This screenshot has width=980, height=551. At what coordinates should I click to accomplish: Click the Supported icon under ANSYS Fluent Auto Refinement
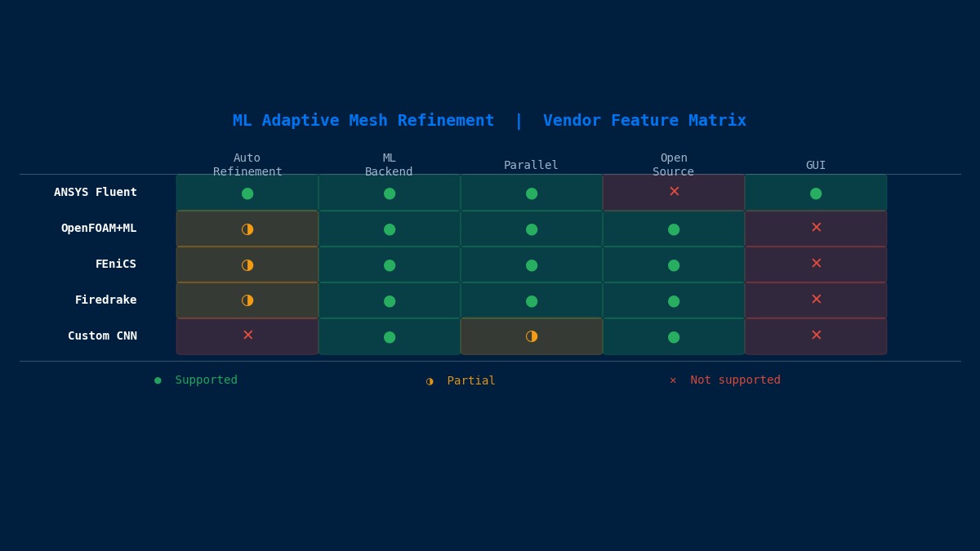(247, 193)
